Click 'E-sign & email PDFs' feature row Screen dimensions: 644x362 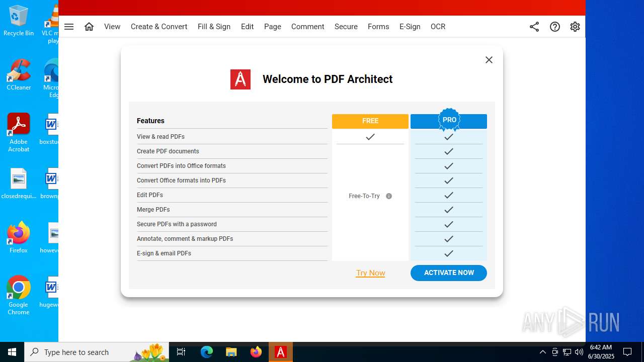232,253
